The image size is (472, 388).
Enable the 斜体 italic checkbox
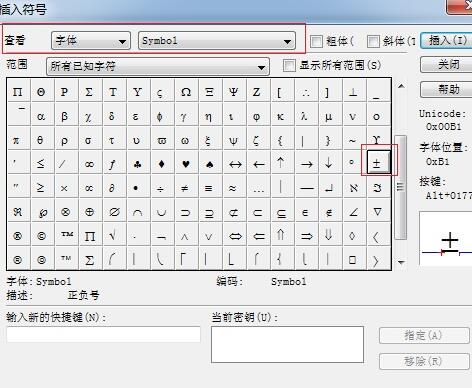[373, 41]
